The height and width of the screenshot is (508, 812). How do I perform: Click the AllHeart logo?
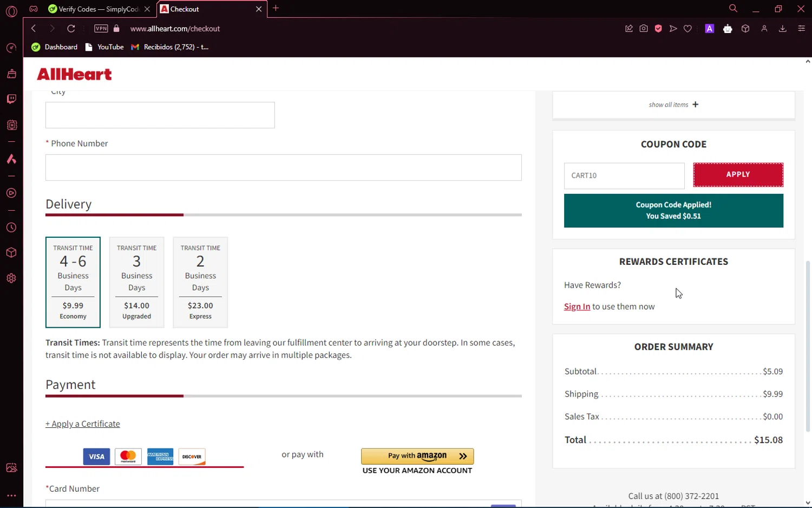point(74,74)
